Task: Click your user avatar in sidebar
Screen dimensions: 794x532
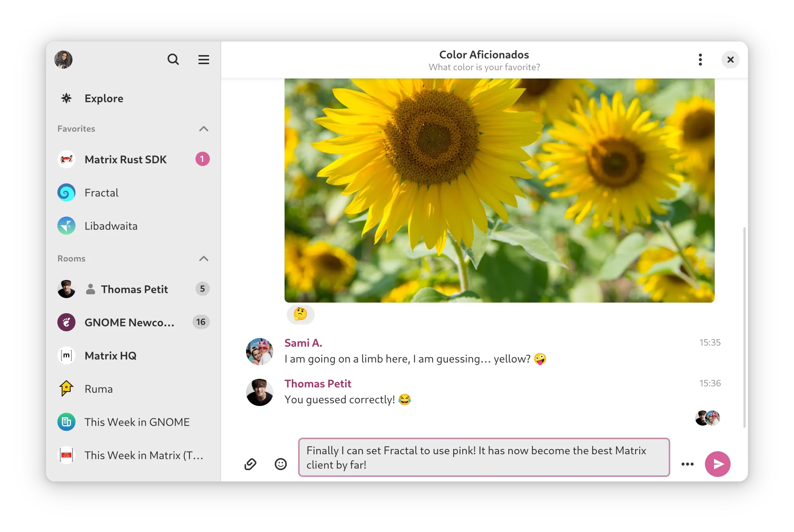Action: point(63,59)
